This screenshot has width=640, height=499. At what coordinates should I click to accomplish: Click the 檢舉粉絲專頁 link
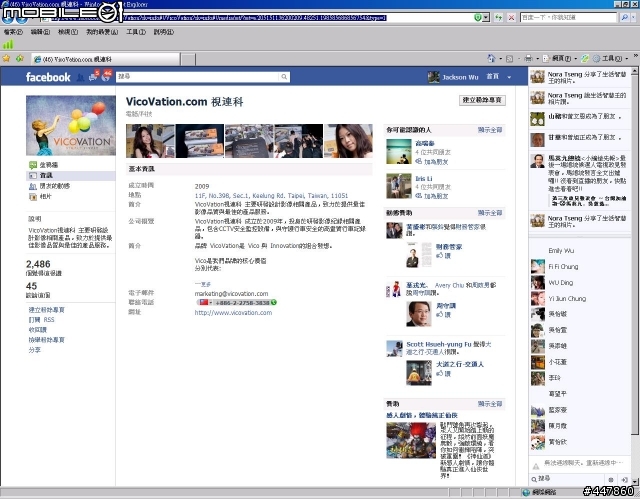(47, 339)
